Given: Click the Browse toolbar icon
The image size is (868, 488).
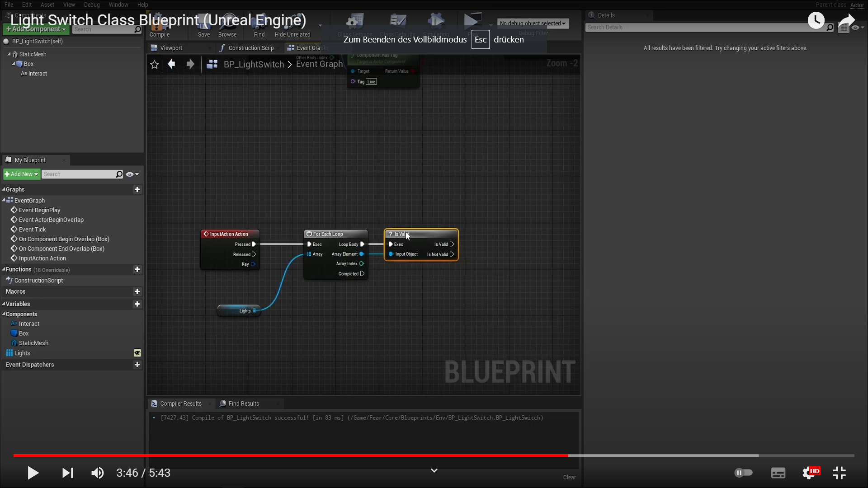Looking at the screenshot, I should point(227,26).
